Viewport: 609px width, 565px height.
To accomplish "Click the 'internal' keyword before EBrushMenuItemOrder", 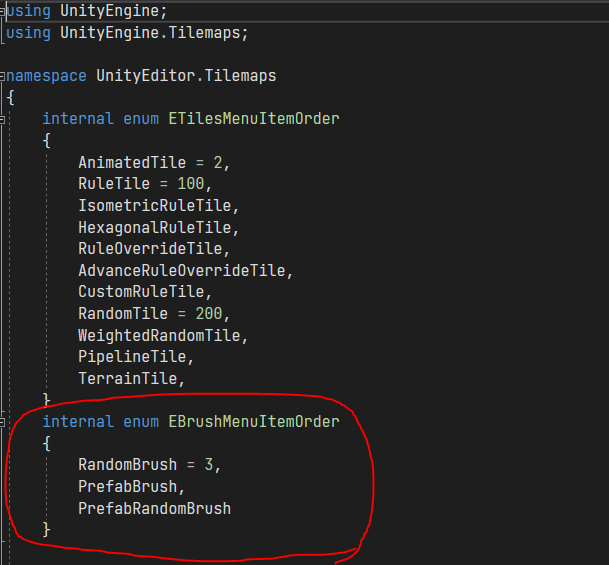I will [x=78, y=422].
